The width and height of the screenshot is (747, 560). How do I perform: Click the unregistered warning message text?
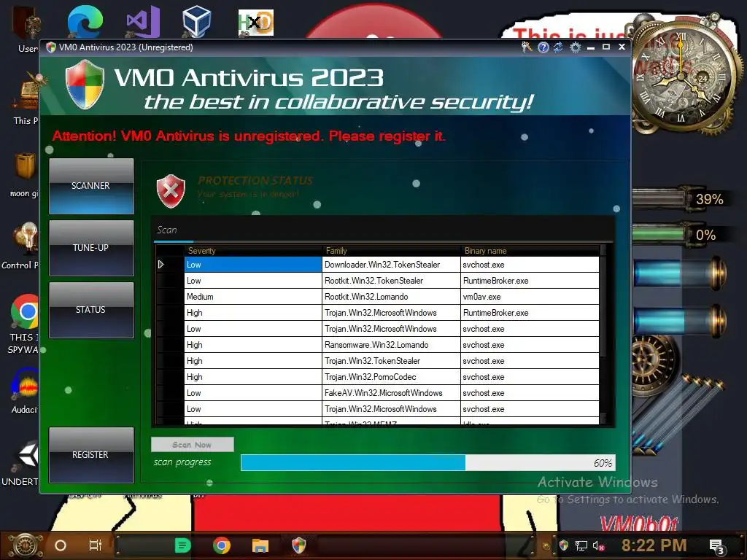tap(249, 136)
